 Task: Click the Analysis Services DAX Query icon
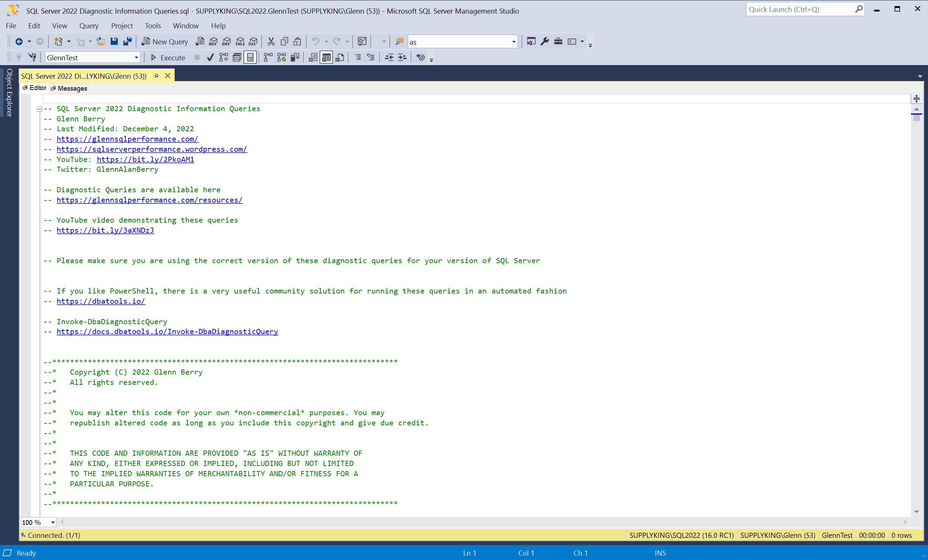pyautogui.click(x=253, y=42)
